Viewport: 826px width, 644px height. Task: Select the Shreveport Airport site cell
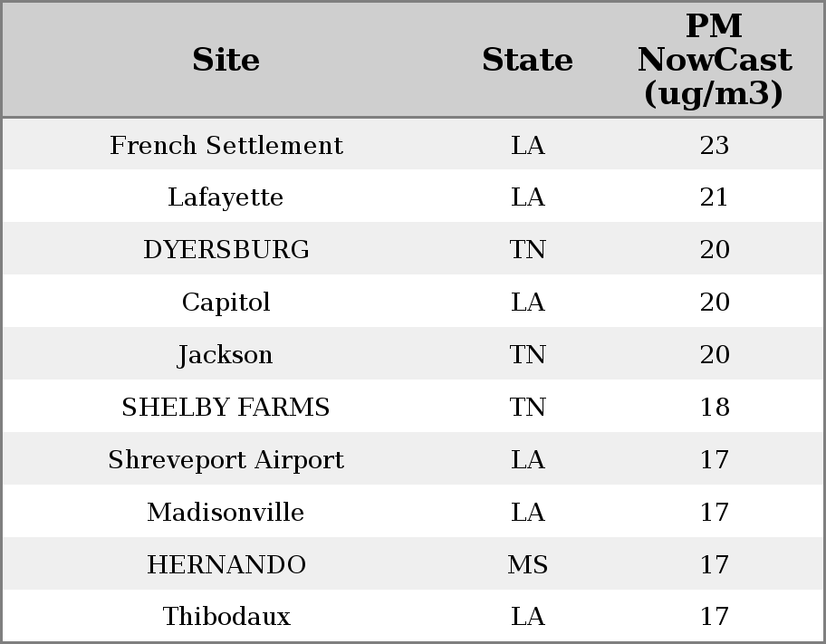pos(226,460)
